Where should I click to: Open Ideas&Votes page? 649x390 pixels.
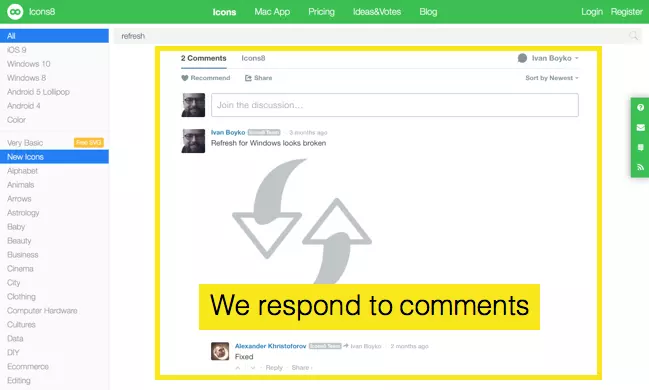(x=377, y=12)
